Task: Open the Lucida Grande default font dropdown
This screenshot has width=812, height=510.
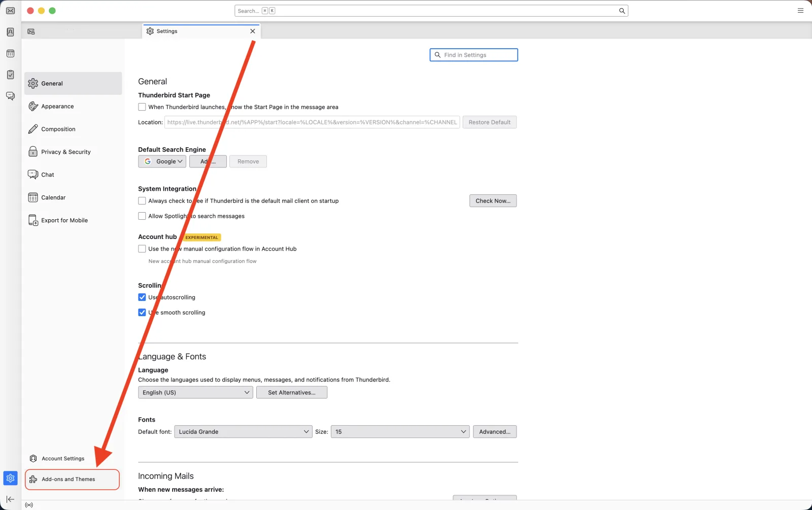Action: pos(244,432)
